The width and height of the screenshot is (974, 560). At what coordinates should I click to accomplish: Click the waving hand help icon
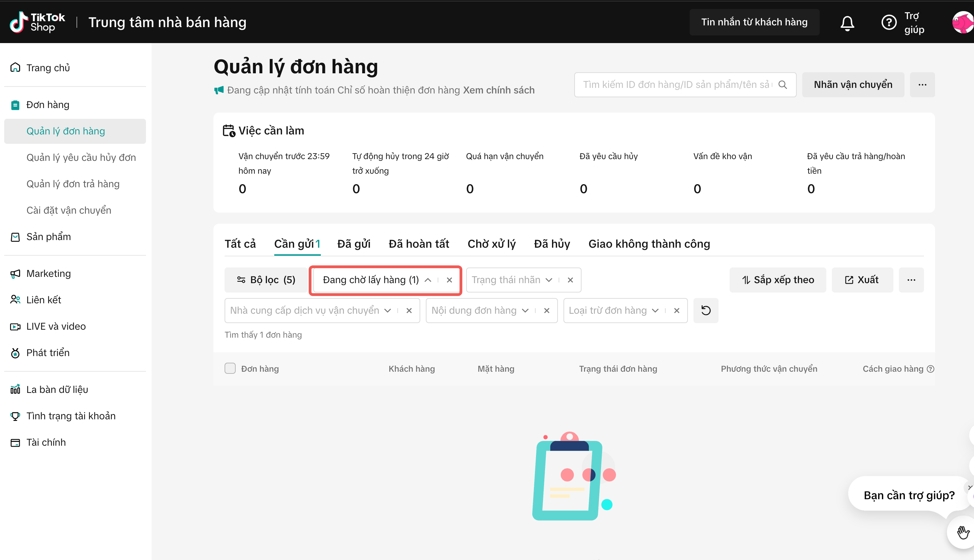963,533
